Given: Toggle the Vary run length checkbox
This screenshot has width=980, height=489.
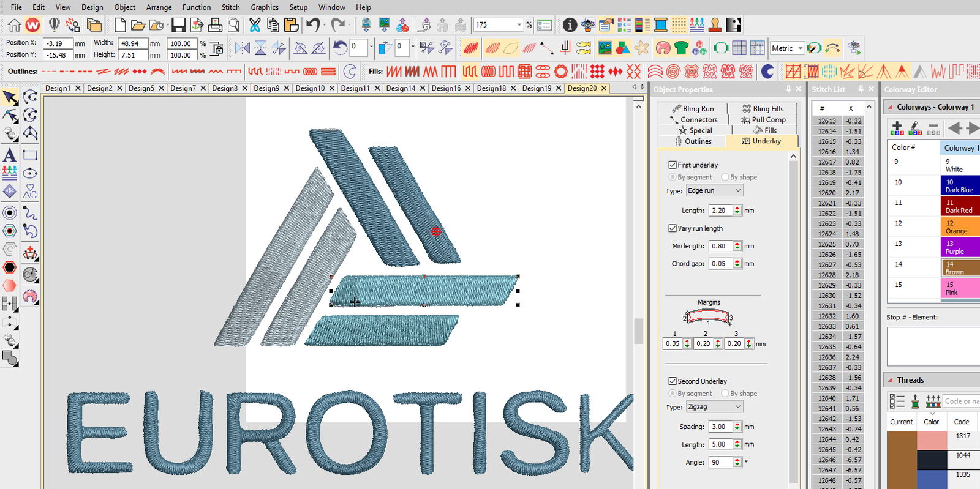Looking at the screenshot, I should click(673, 228).
